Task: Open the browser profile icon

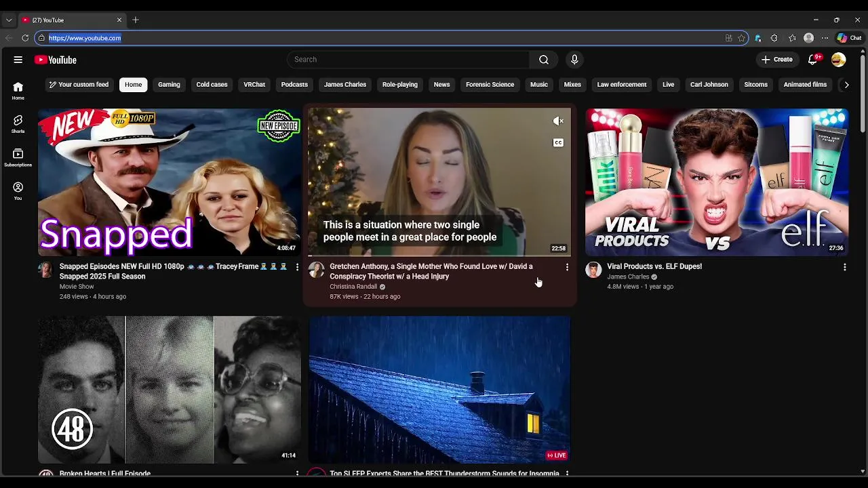Action: [808, 38]
